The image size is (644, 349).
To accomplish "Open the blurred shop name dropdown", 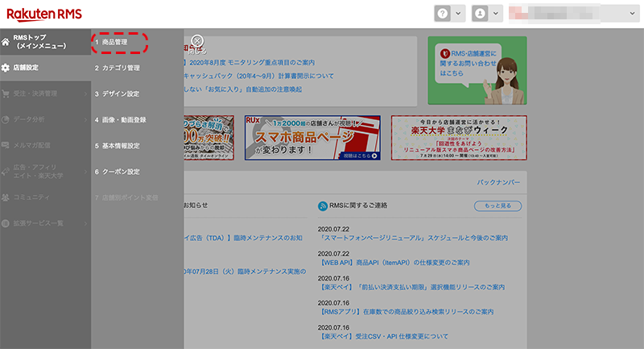I will tap(574, 14).
